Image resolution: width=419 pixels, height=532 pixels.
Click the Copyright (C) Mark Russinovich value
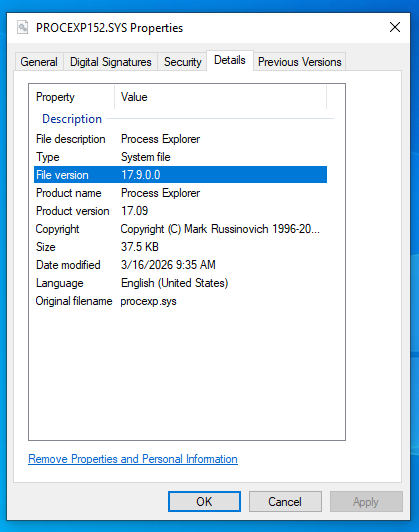220,229
